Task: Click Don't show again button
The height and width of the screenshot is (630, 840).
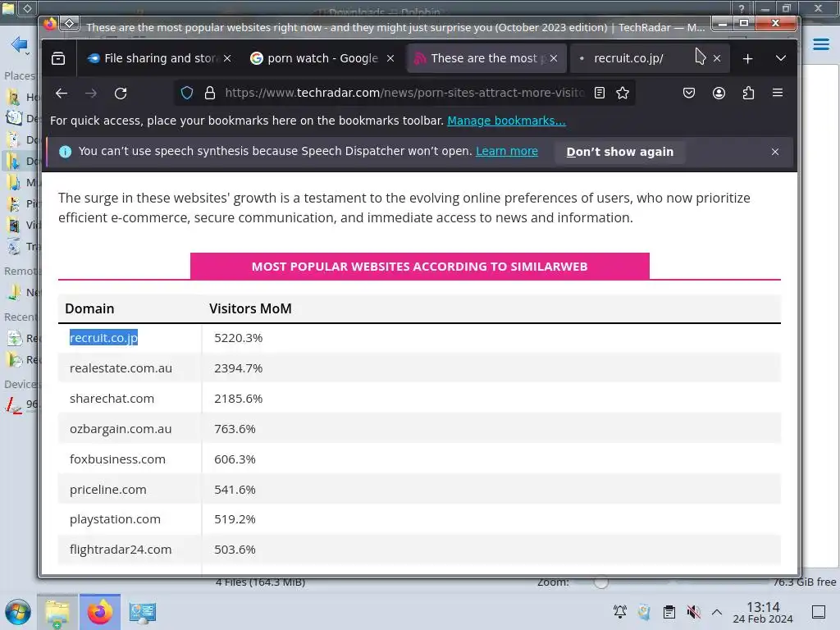Action: point(620,152)
